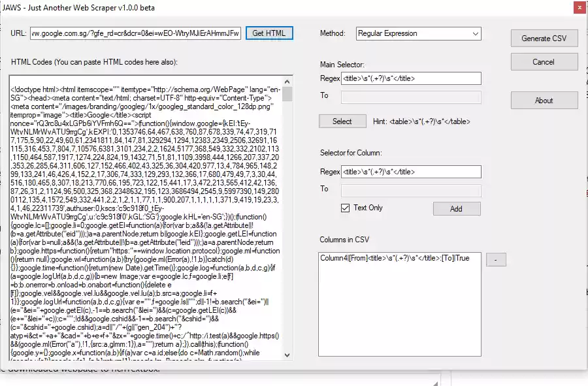This screenshot has height=386, width=588.
Task: Open the About dialog
Action: coord(544,100)
